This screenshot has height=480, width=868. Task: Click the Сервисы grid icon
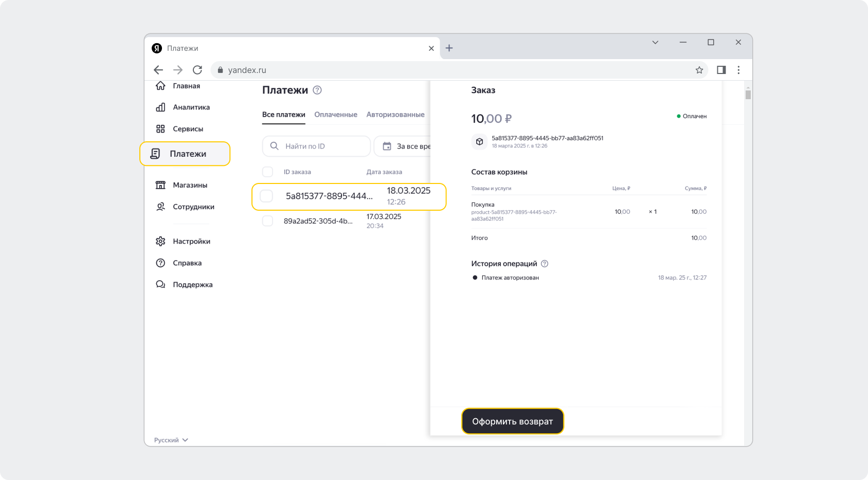coord(160,129)
